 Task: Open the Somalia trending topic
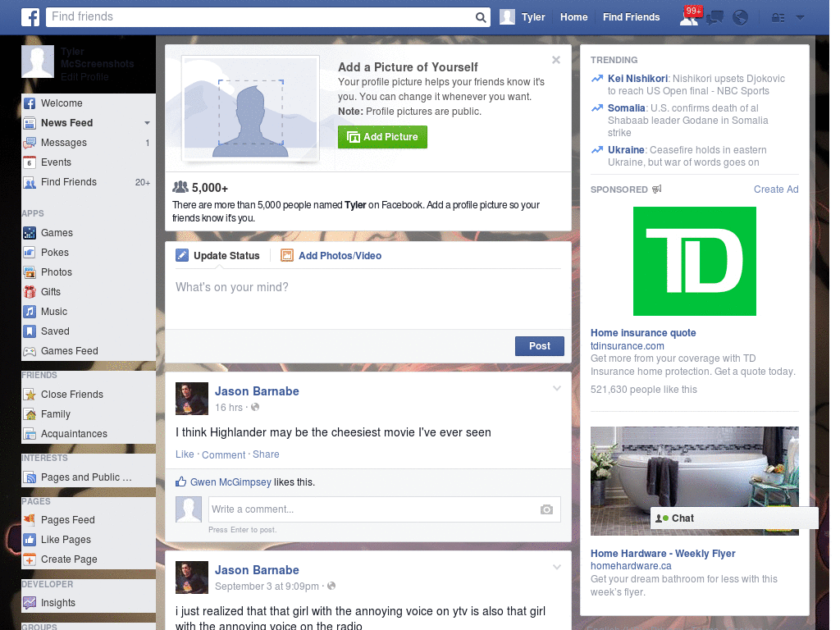(x=626, y=108)
